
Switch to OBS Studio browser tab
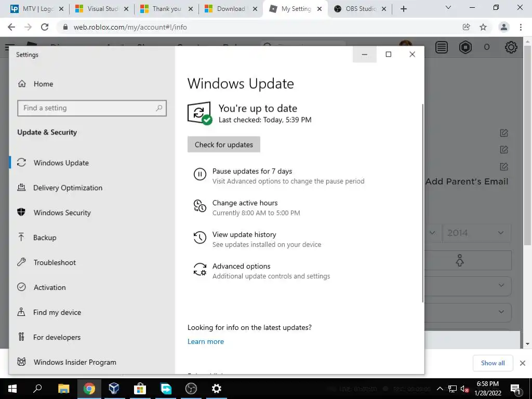361,9
